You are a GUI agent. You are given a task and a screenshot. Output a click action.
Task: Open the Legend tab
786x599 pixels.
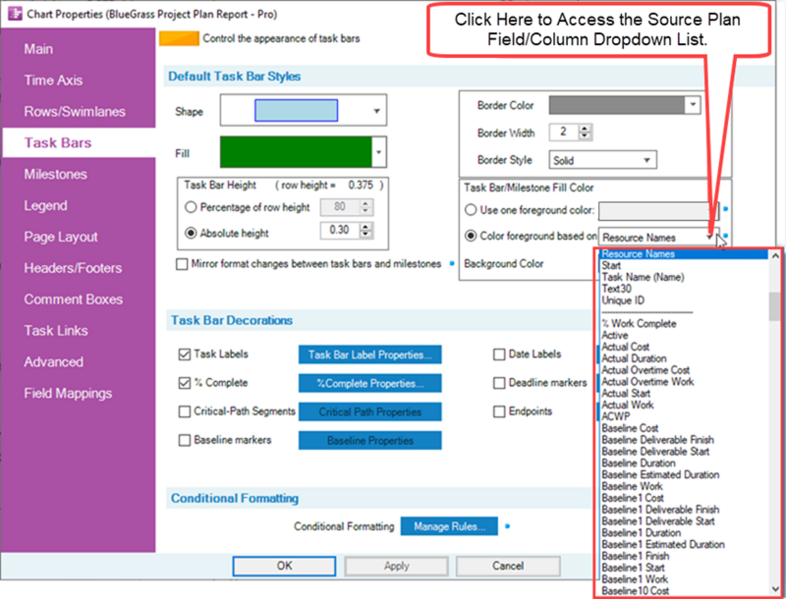[x=46, y=206]
